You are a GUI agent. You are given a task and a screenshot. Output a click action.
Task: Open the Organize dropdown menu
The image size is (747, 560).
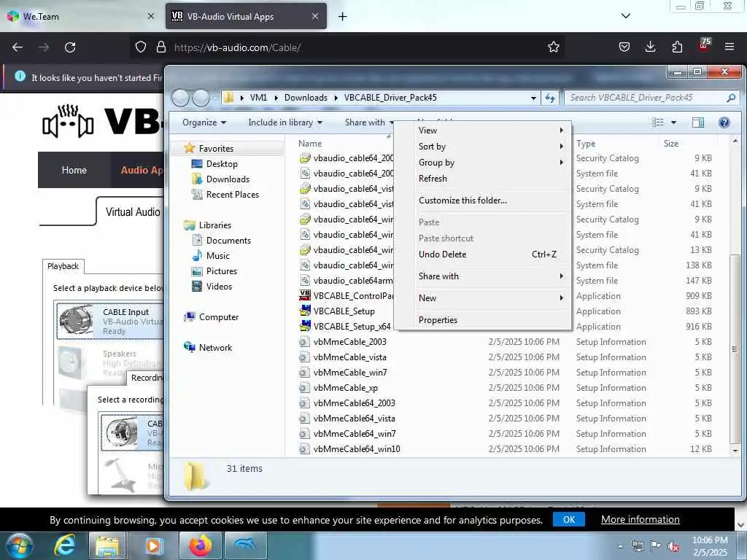click(x=204, y=122)
